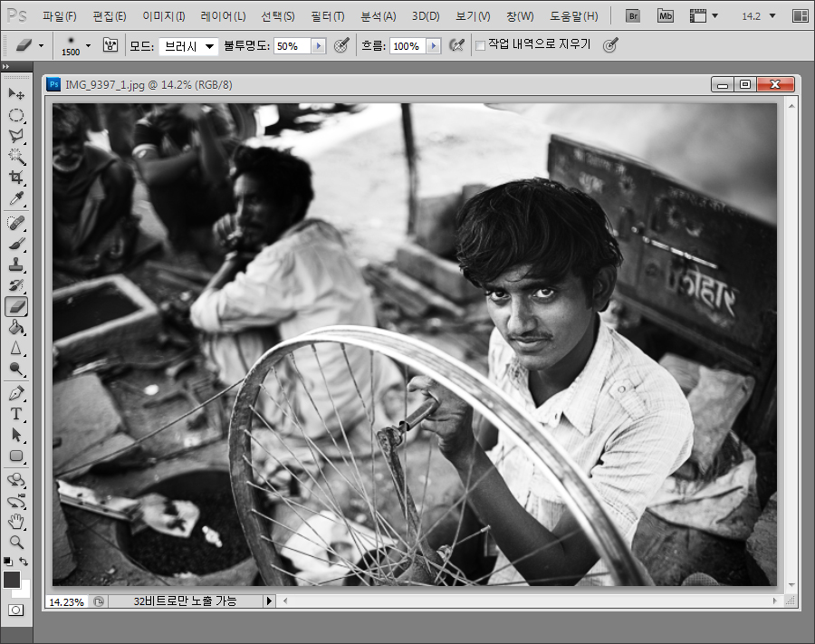Open the 편집(E) menu

coord(110,16)
